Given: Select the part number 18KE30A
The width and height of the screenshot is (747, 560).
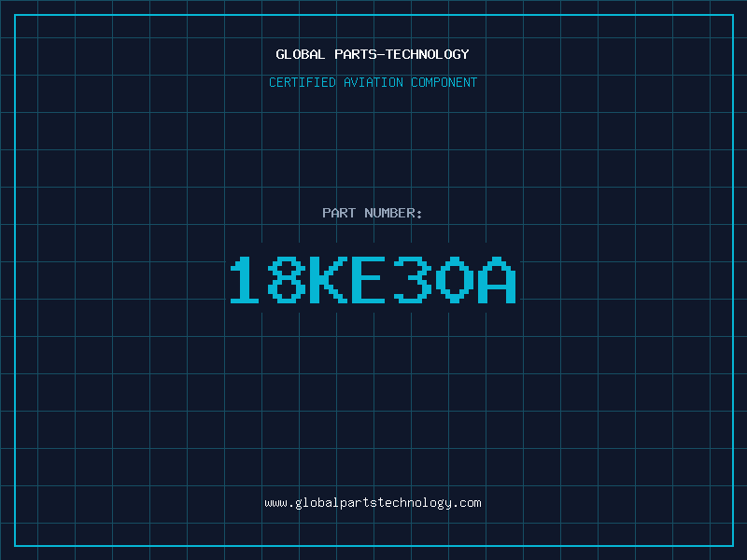Looking at the screenshot, I should click(373, 280).
